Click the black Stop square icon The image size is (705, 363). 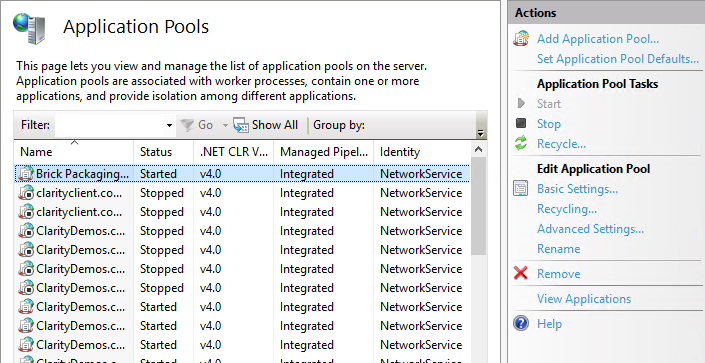(521, 123)
